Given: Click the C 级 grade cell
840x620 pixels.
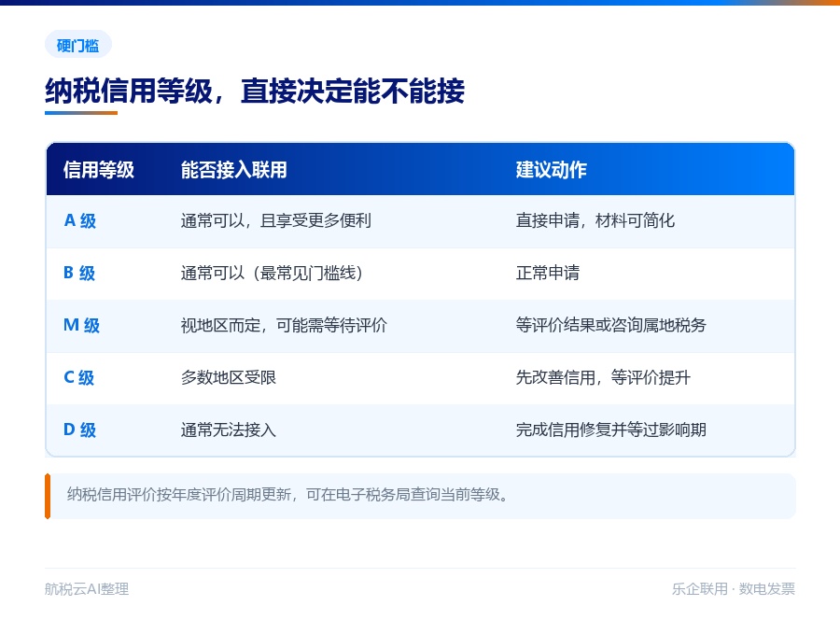Looking at the screenshot, I should coord(78,377).
